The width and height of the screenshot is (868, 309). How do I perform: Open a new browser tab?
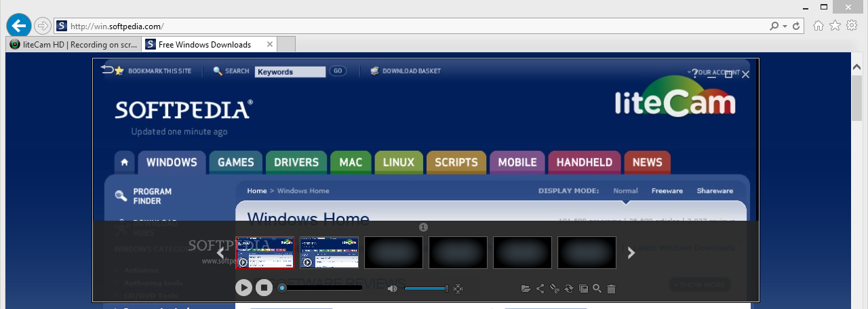point(287,44)
